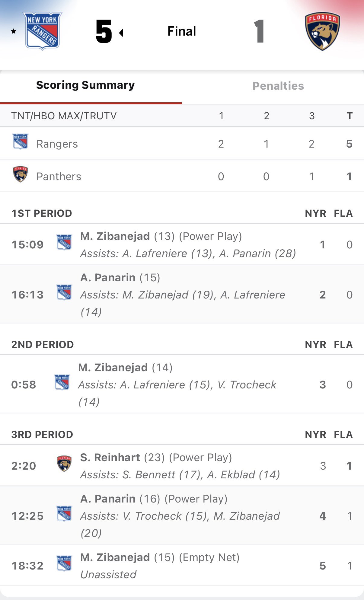Tap the Rangers logo in the linescore row
Screen dimensions: 364x600
pyautogui.click(x=20, y=141)
